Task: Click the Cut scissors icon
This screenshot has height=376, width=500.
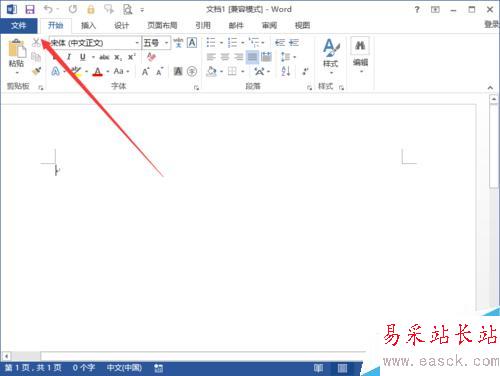Action: pos(36,42)
